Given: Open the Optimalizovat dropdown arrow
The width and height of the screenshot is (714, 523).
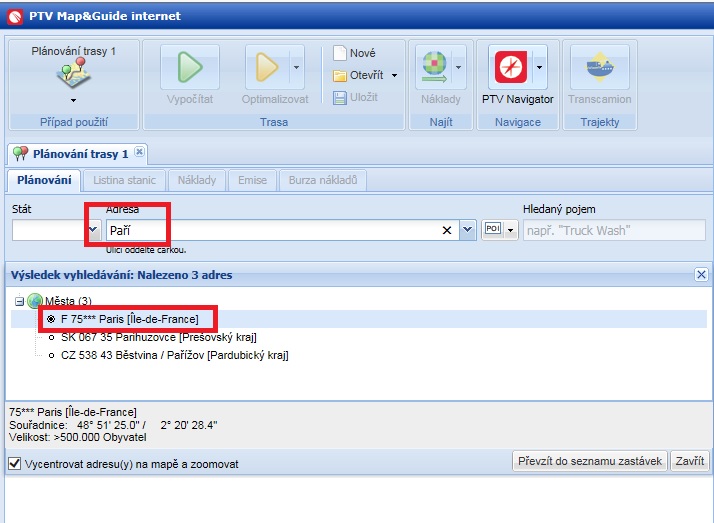Looking at the screenshot, I should tap(296, 67).
